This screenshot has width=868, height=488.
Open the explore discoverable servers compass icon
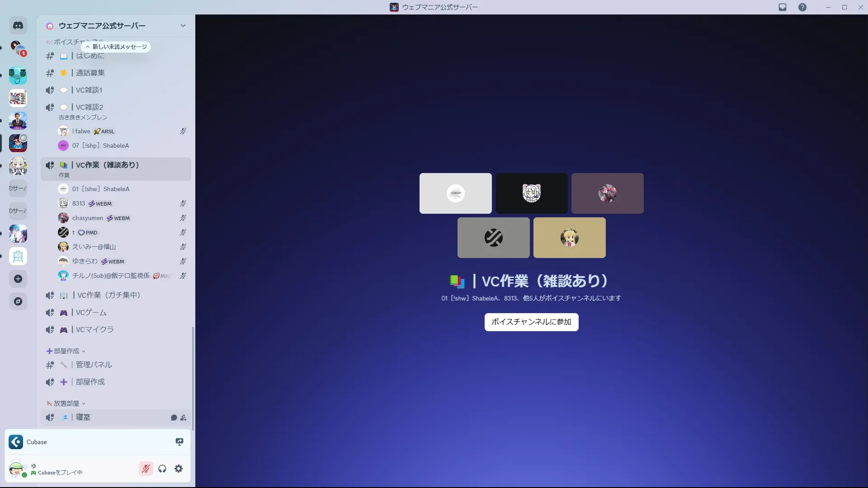tap(18, 301)
